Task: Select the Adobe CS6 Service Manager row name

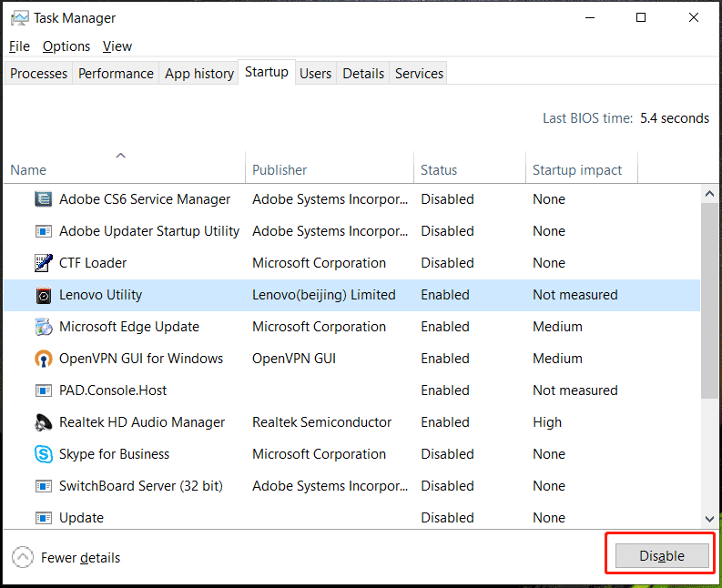Action: click(145, 199)
